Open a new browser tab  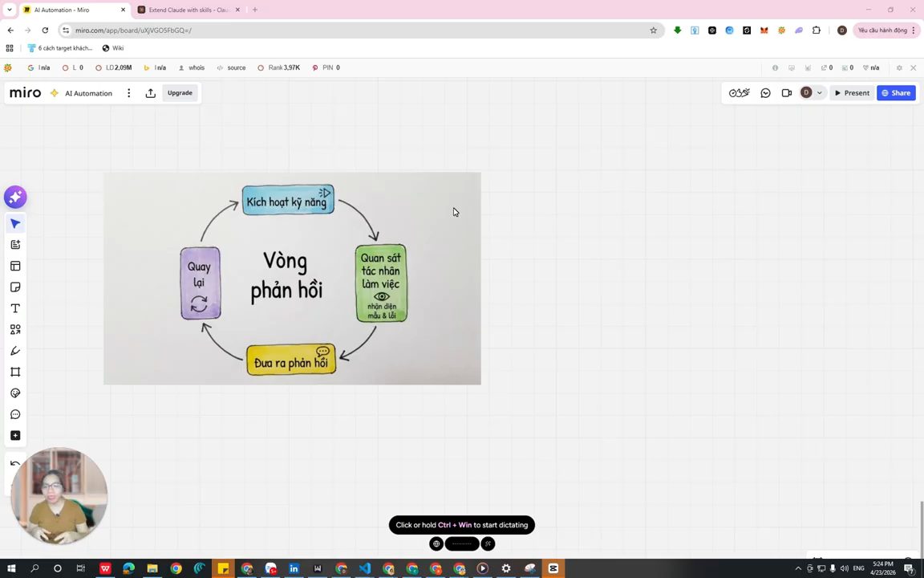[x=254, y=10]
